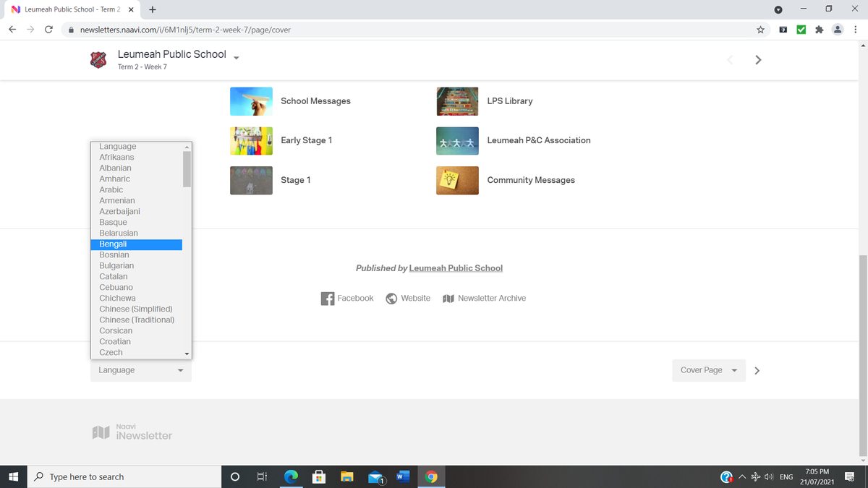Open the Community Messages section

531,180
